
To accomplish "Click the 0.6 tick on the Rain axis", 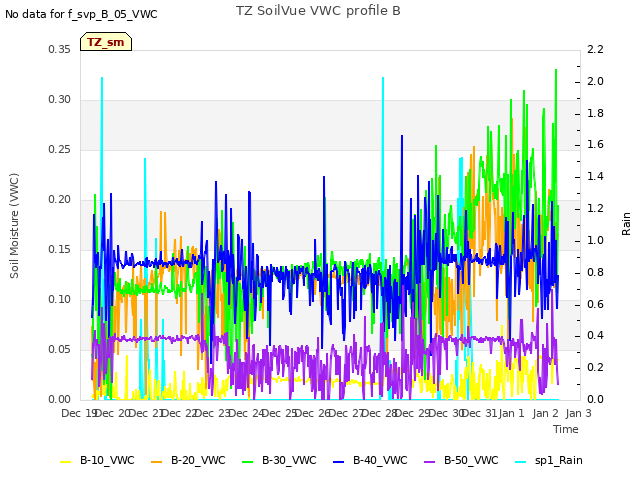I will [595, 304].
